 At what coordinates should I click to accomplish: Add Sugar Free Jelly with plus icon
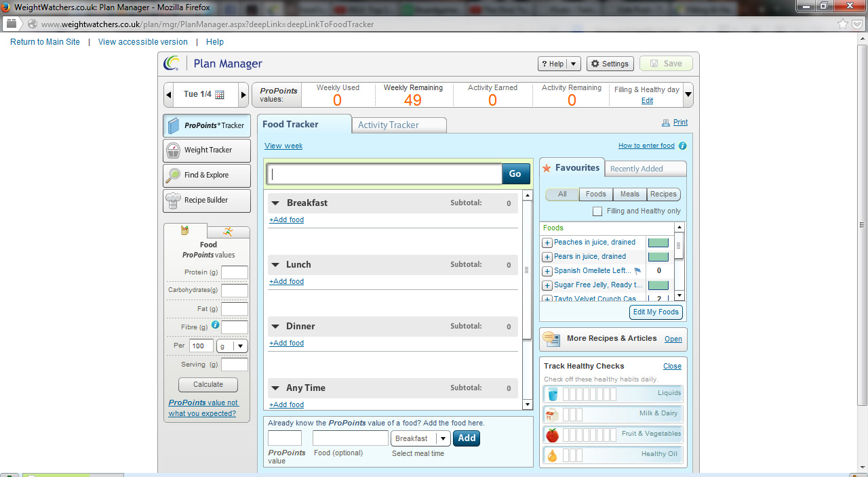tap(547, 285)
